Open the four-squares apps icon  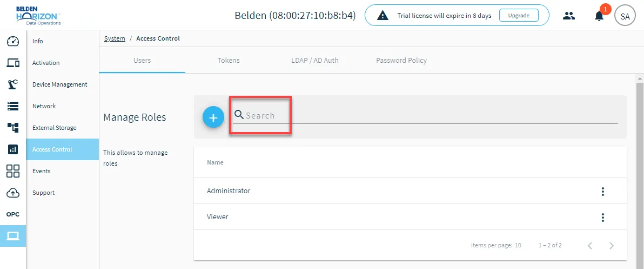point(13,171)
